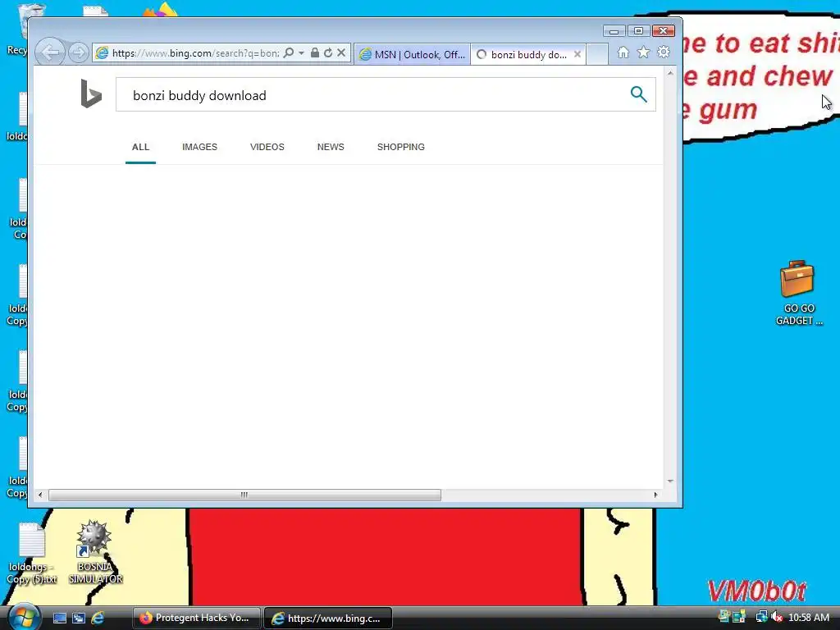The image size is (840, 630).
Task: Select the BOSNIA SIMULATOR desktop shortcut
Action: click(x=95, y=552)
